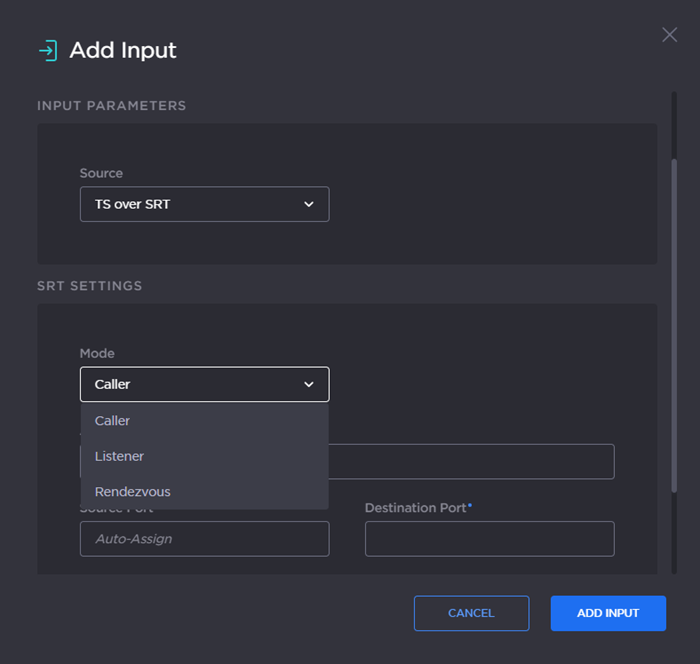Screen dimensions: 700x664
Task: Click into the Destination Port field
Action: (x=489, y=539)
